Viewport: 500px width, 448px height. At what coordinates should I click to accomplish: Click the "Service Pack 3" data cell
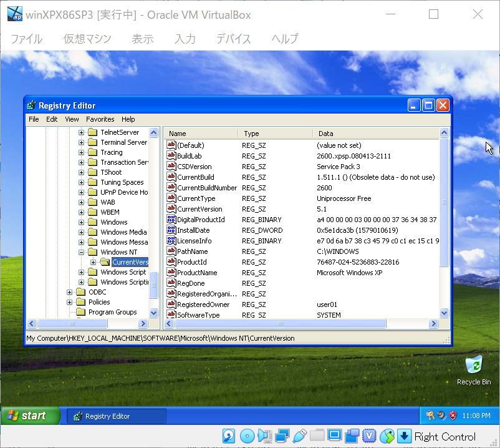(x=339, y=167)
